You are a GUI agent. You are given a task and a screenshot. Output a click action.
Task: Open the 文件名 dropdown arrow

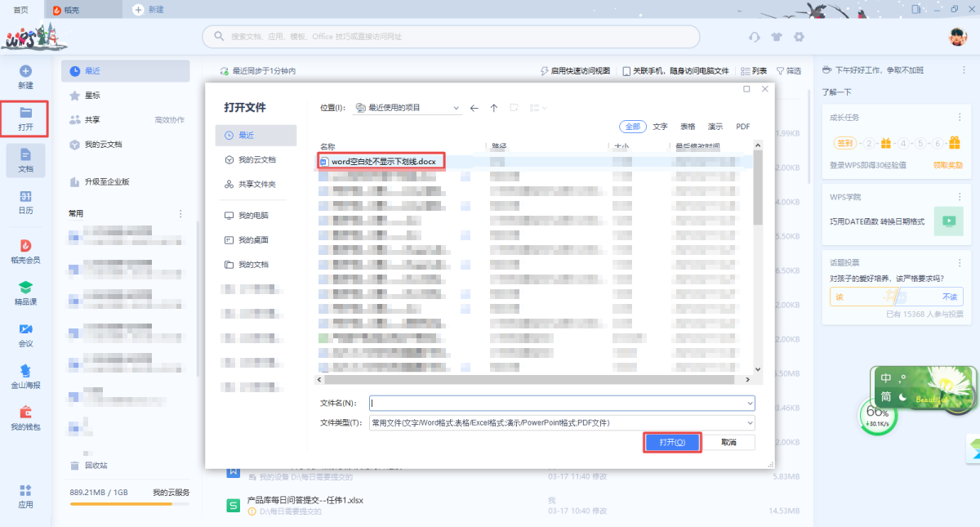750,403
